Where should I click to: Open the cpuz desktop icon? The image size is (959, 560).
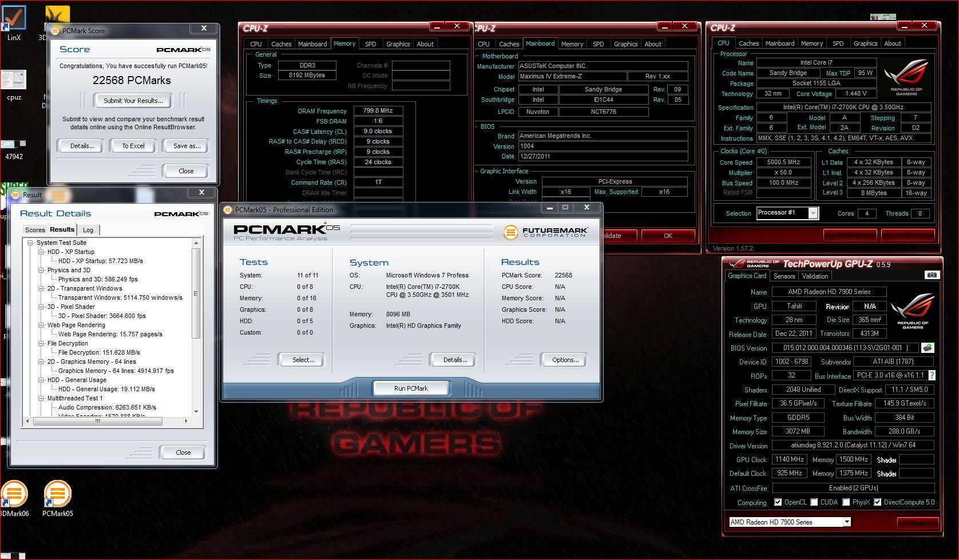[x=14, y=85]
